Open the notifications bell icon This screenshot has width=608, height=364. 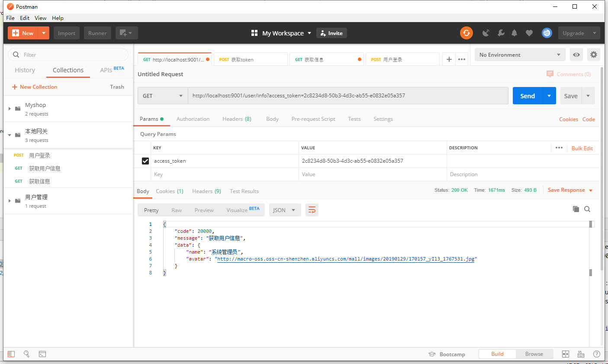point(514,33)
